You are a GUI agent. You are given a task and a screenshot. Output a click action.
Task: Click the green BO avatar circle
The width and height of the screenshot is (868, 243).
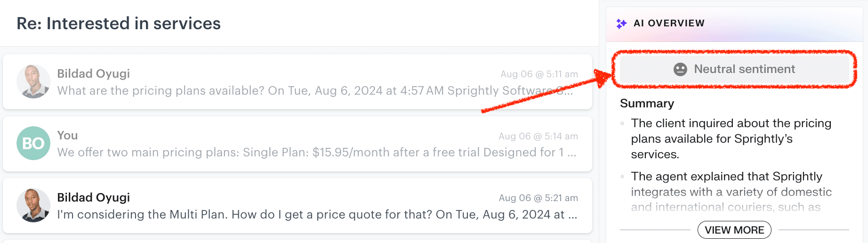[x=33, y=143]
